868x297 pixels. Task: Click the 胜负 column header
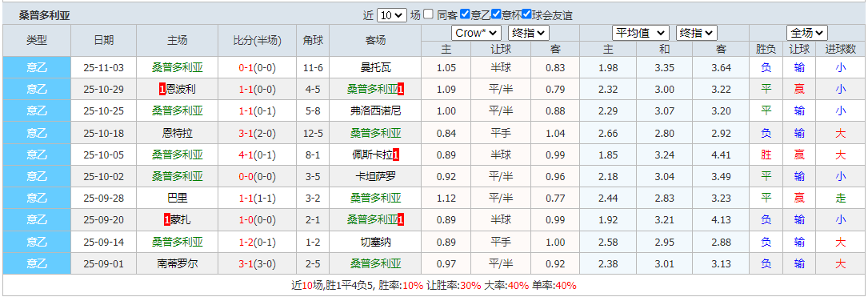[766, 50]
